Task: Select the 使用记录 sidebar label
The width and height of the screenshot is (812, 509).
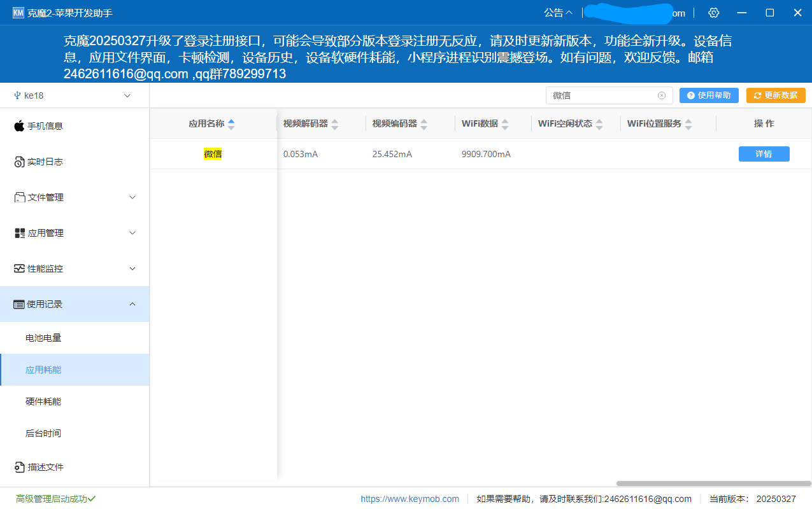Action: [45, 304]
